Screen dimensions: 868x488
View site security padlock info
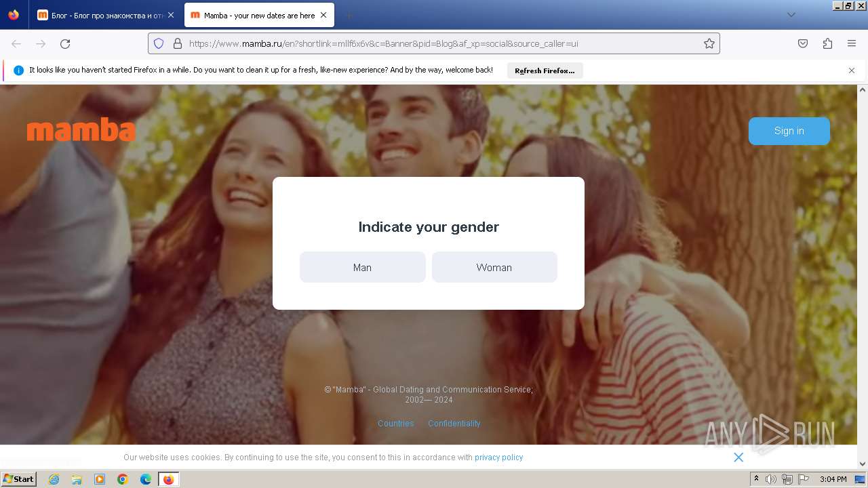tap(178, 43)
